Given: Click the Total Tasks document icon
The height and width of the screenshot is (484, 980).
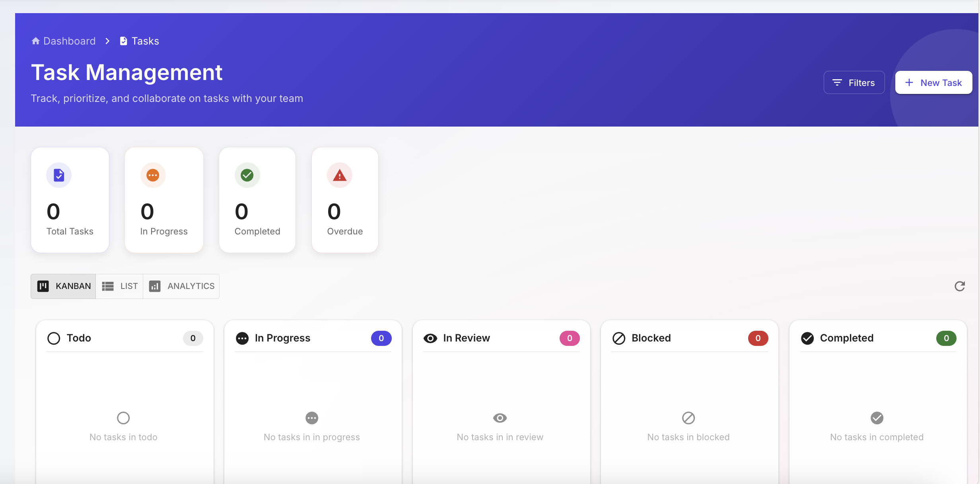Looking at the screenshot, I should (59, 175).
